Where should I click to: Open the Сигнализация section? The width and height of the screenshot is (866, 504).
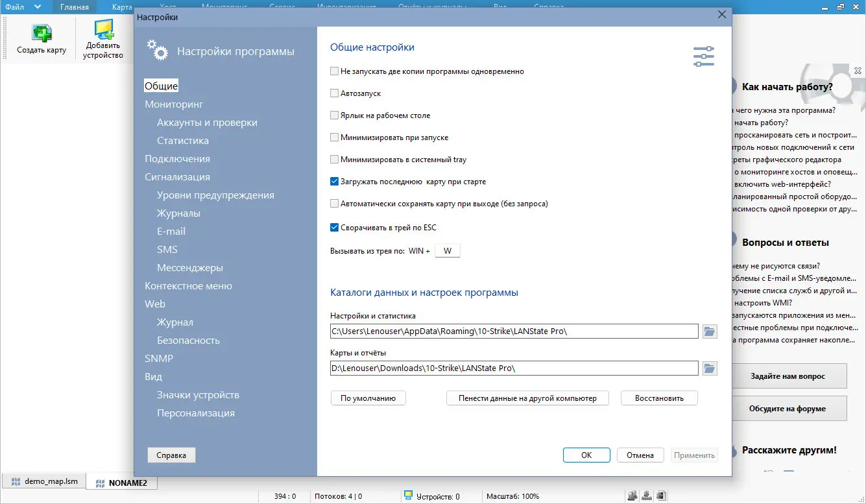pos(177,177)
